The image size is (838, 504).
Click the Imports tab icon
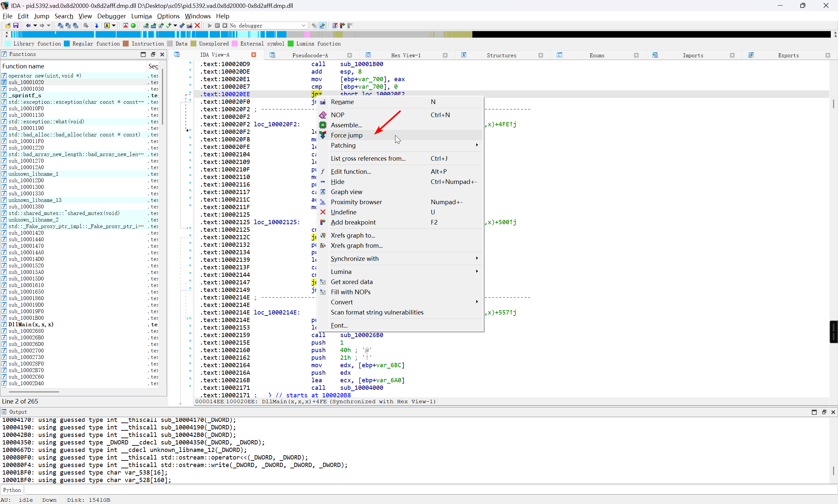coord(655,55)
